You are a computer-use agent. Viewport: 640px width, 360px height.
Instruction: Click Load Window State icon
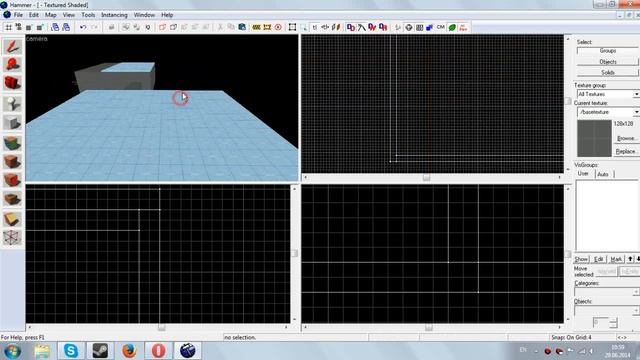pos(55,27)
